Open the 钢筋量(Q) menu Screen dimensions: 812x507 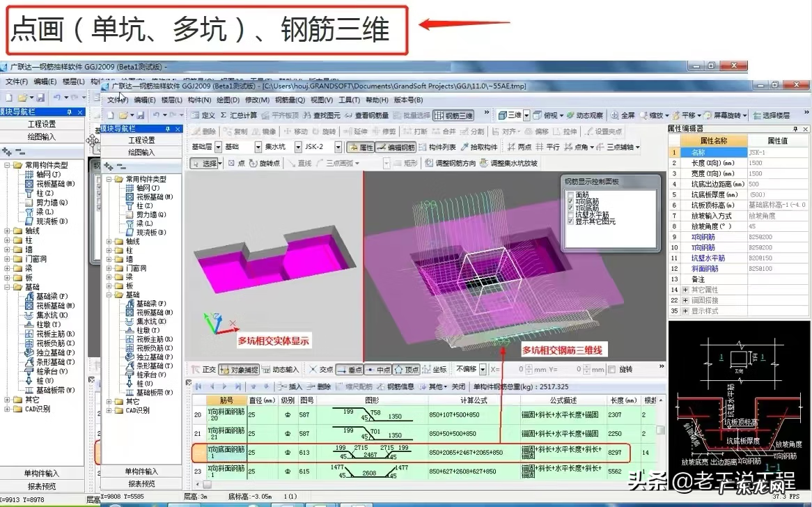(x=290, y=100)
